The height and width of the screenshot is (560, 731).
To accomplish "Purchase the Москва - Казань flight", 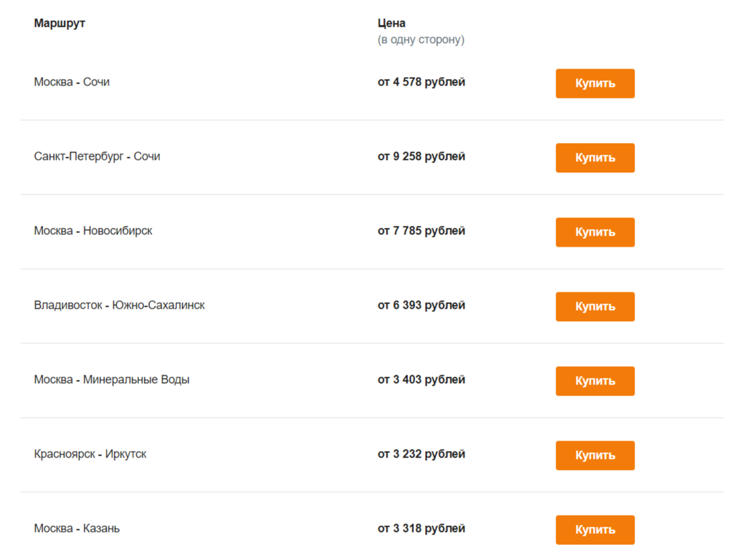I will click(x=595, y=530).
